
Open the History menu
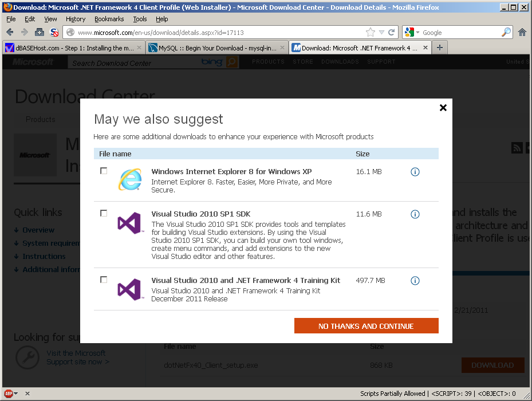(76, 19)
